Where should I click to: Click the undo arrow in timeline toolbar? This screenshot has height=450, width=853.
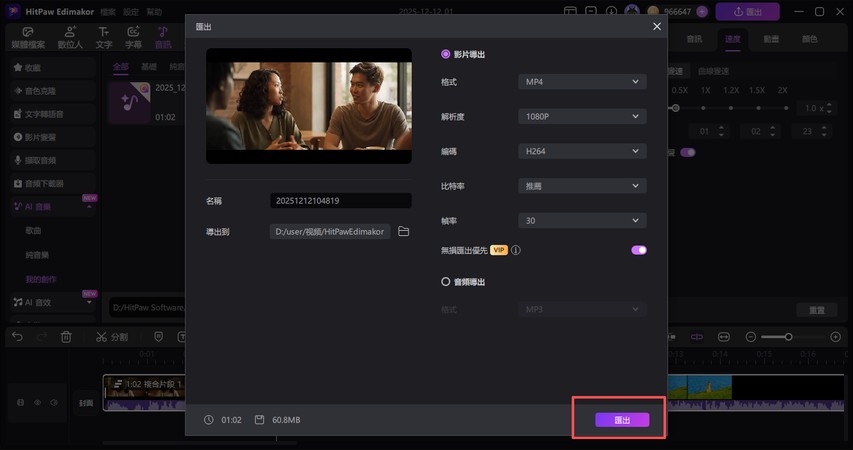click(17, 337)
